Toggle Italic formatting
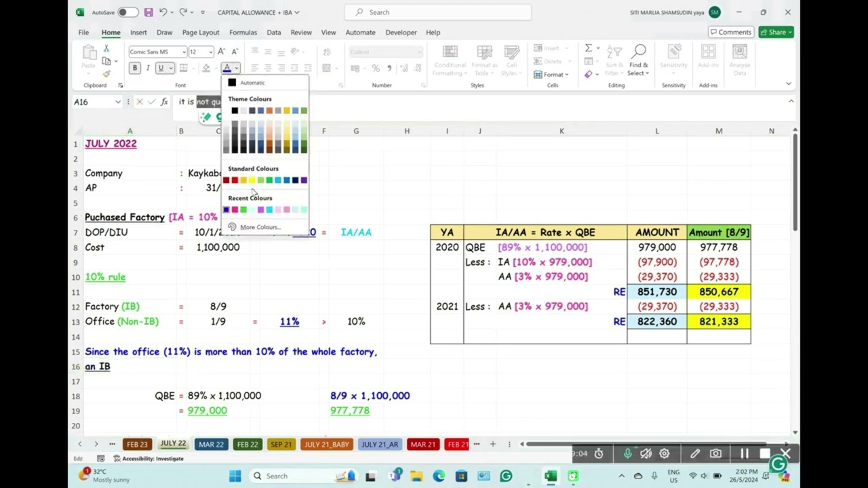The height and width of the screenshot is (488, 868). [x=147, y=68]
